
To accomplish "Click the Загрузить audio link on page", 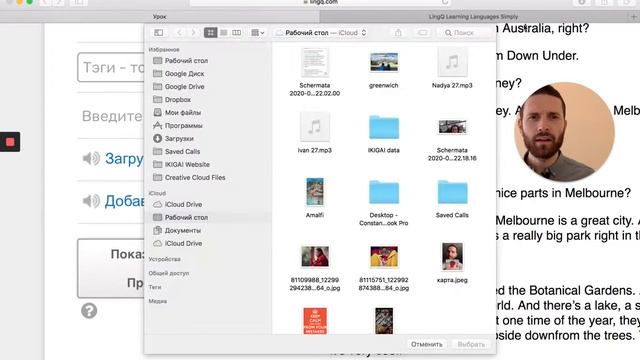I will pyautogui.click(x=124, y=158).
